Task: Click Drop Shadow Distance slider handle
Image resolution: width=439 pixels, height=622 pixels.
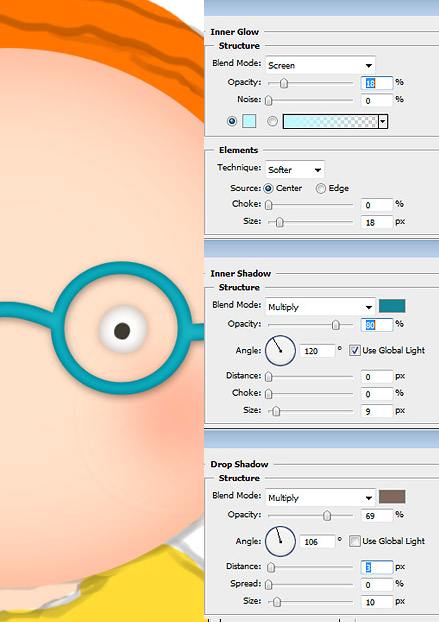Action: pyautogui.click(x=271, y=567)
